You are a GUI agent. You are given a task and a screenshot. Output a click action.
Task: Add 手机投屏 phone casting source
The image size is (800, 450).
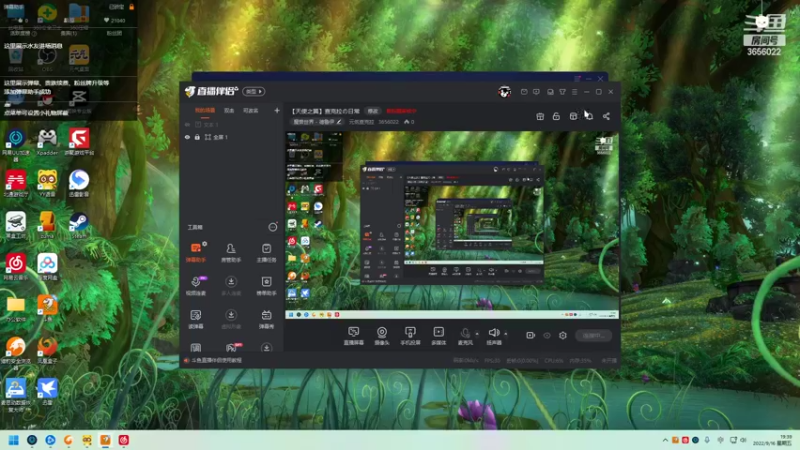pos(410,336)
